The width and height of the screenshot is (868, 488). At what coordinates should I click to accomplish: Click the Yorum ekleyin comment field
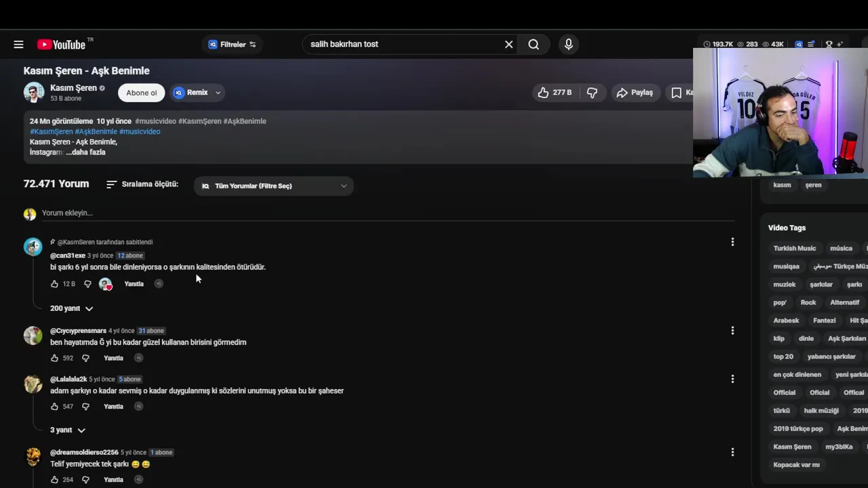pyautogui.click(x=388, y=213)
